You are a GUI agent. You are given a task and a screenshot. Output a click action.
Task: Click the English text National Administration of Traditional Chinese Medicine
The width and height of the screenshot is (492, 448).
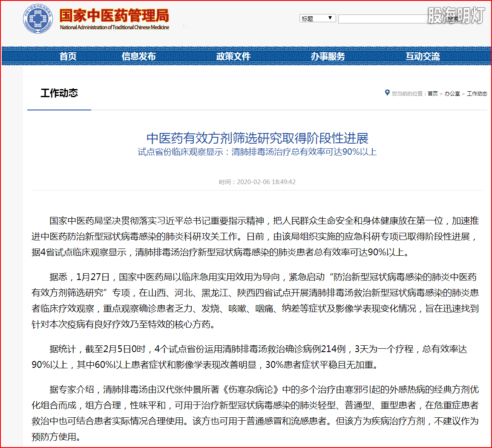click(x=115, y=27)
